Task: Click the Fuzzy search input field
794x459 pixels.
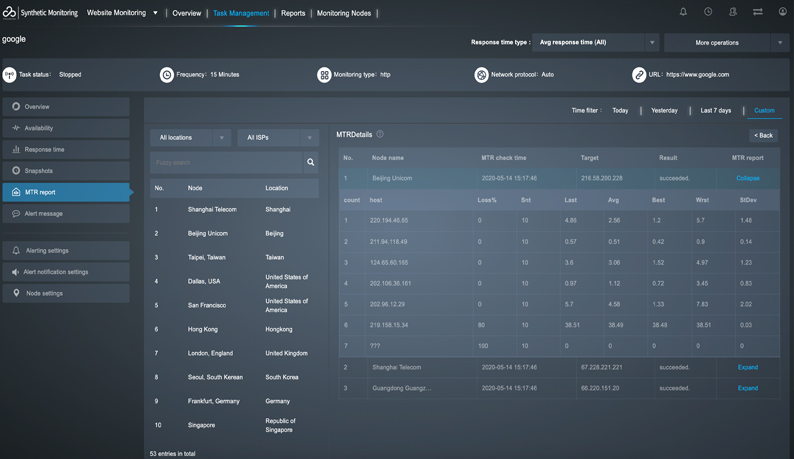Action: (x=226, y=162)
